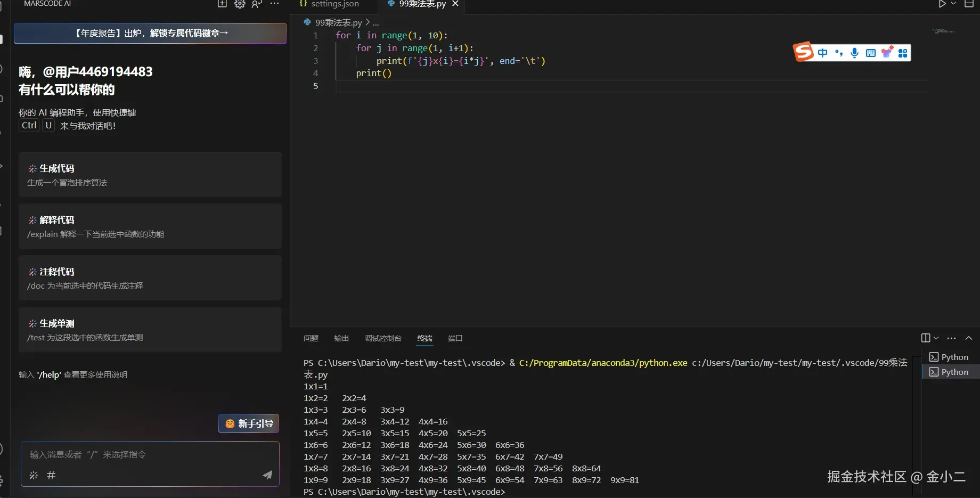Open Sogou soft keyboard icon

(870, 53)
